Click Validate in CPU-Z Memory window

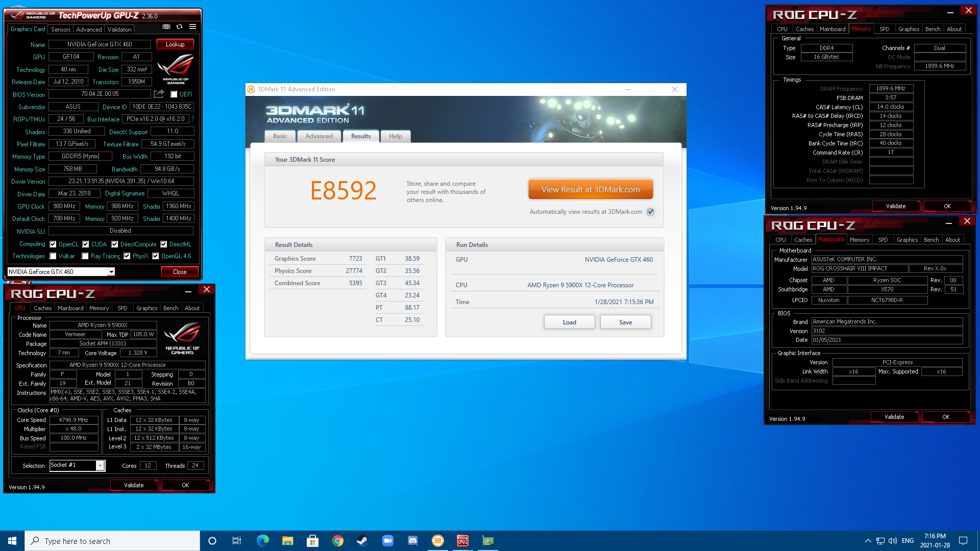click(896, 206)
